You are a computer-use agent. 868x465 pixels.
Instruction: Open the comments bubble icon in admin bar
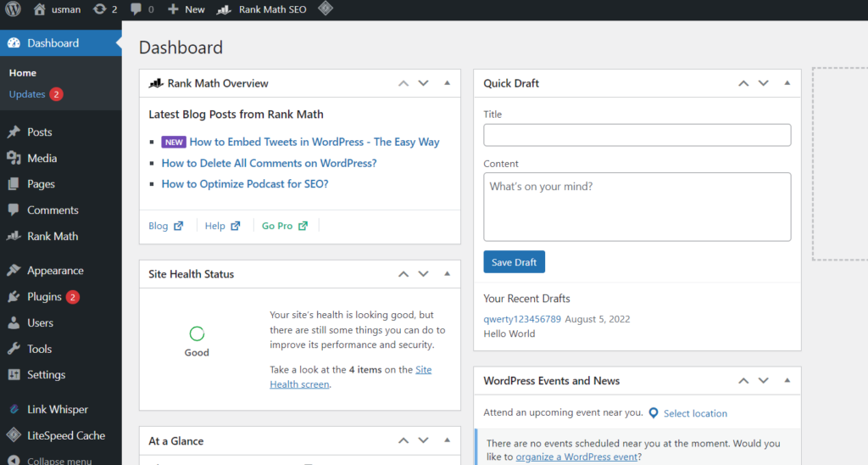point(136,9)
